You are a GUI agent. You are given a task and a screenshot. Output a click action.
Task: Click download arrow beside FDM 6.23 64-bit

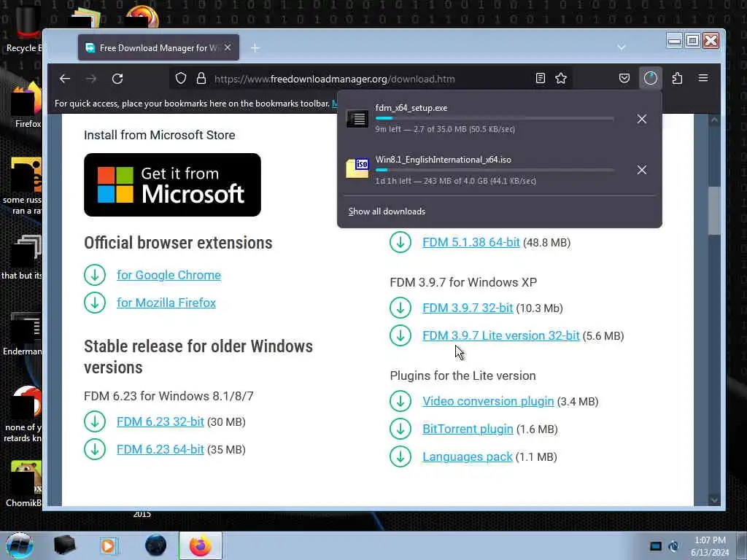(x=95, y=449)
